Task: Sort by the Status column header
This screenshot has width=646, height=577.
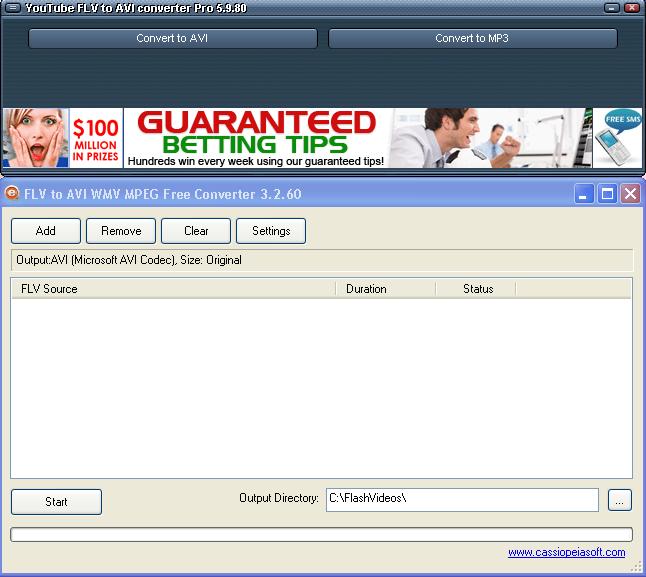Action: [475, 289]
